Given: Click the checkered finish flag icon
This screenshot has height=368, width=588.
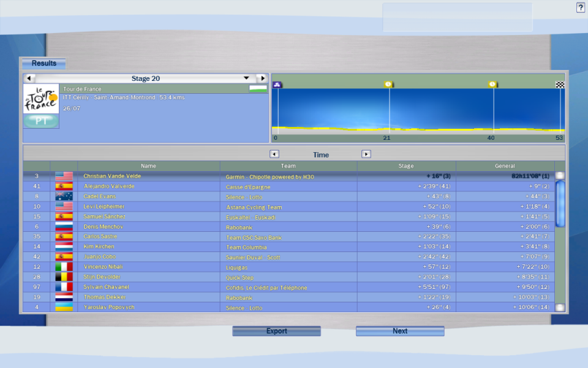Looking at the screenshot, I should [560, 85].
